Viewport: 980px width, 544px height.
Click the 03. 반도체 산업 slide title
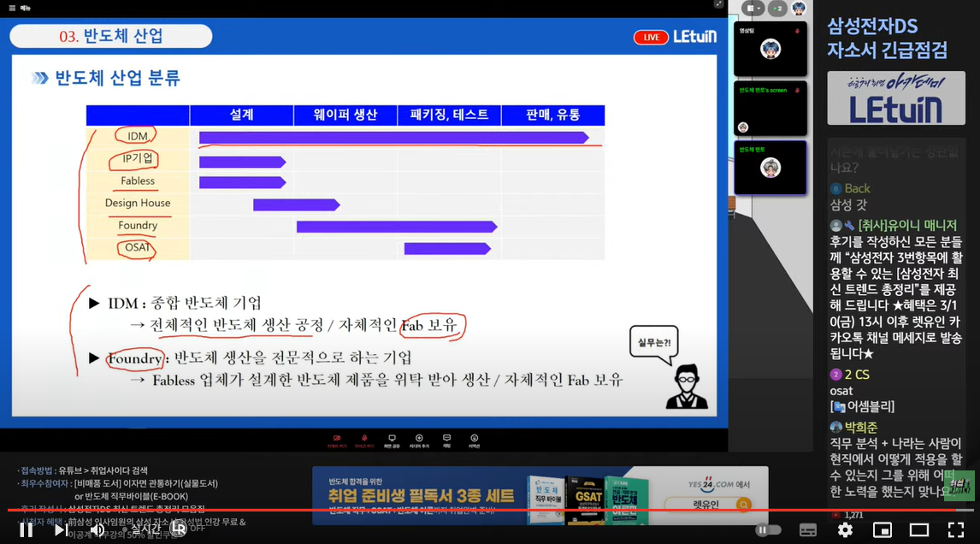[x=110, y=36]
